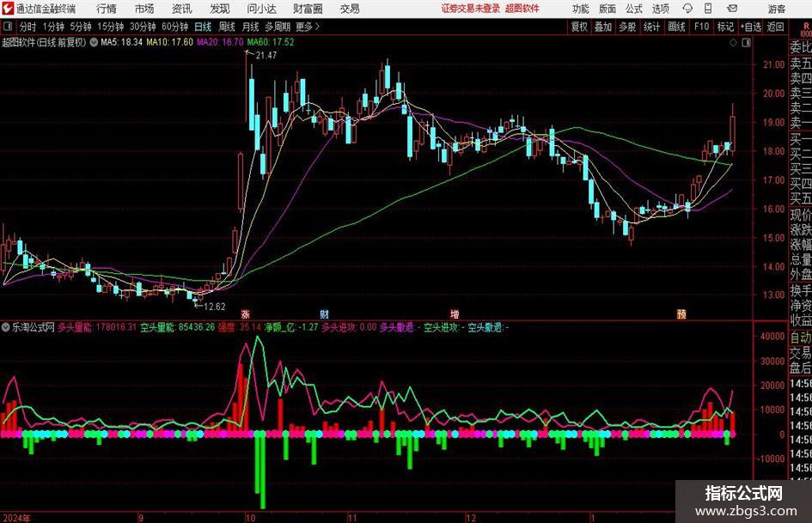Open the 资讯 menu
The image size is (812, 523).
coord(182,9)
